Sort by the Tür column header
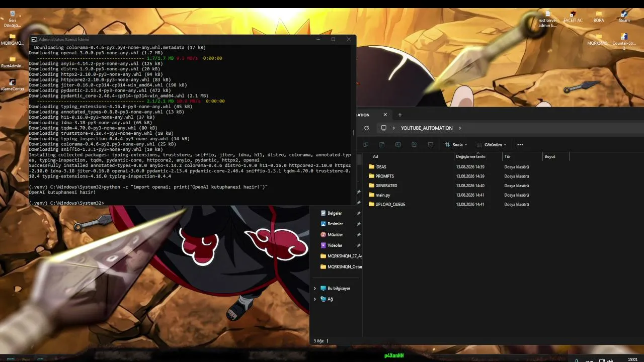Viewport: 644px width, 362px height. tap(507, 156)
